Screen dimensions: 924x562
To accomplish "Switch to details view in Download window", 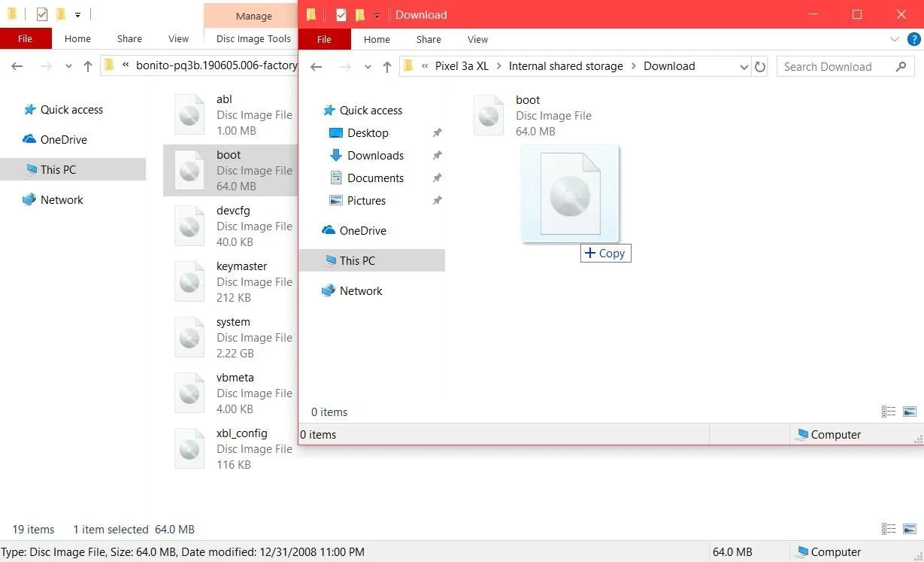I will pyautogui.click(x=889, y=412).
